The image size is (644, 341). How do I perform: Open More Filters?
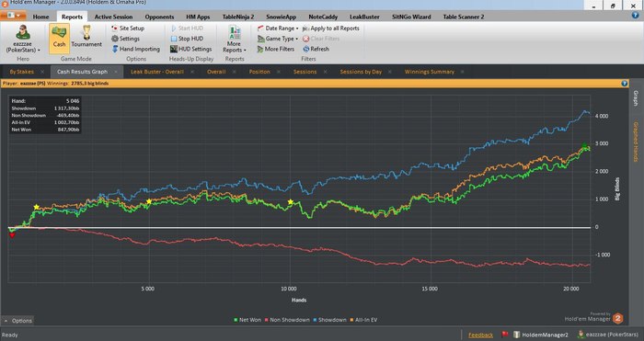point(276,49)
